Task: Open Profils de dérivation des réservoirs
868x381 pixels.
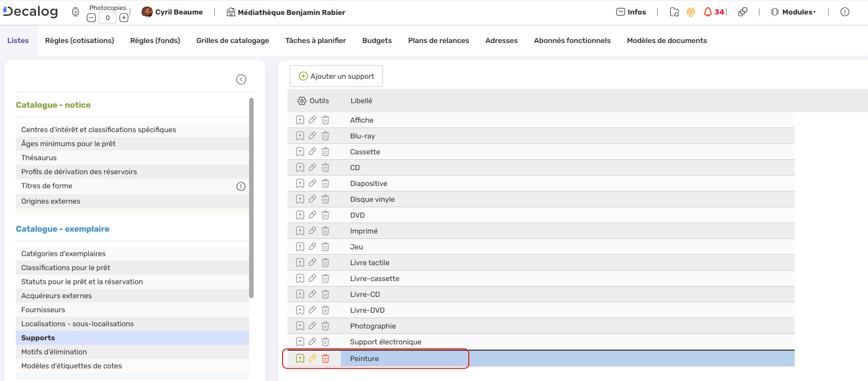Action: point(132,171)
